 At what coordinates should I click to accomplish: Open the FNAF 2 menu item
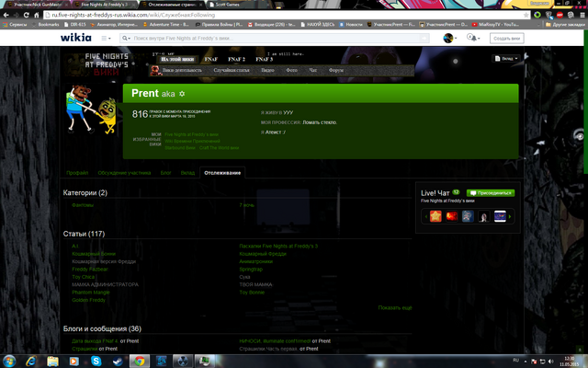tap(237, 59)
